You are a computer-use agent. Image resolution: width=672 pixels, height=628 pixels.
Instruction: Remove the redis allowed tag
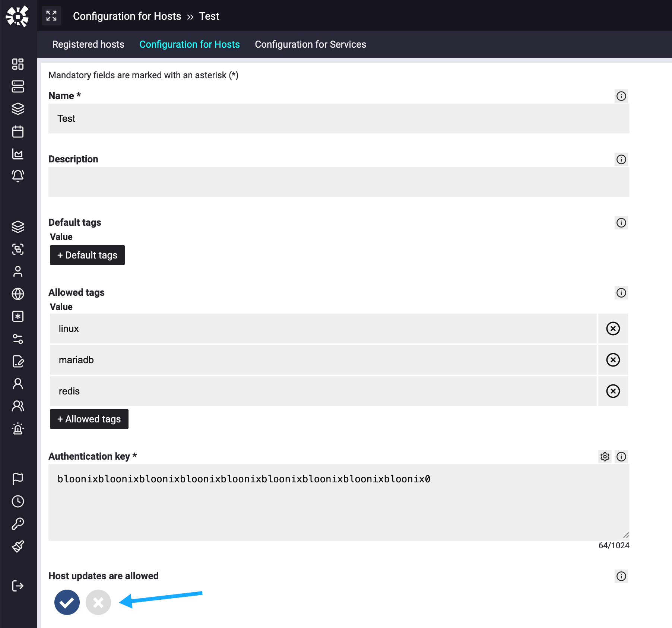(x=613, y=391)
